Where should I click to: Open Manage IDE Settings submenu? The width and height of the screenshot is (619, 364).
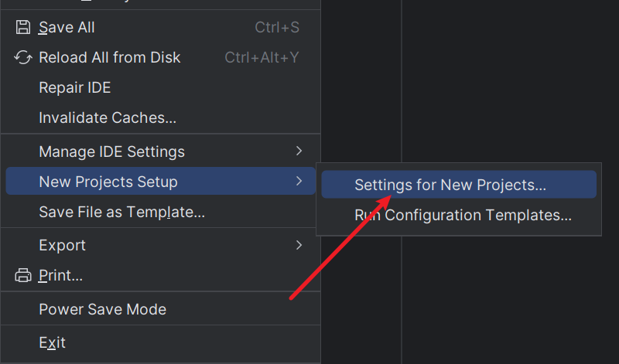point(111,151)
